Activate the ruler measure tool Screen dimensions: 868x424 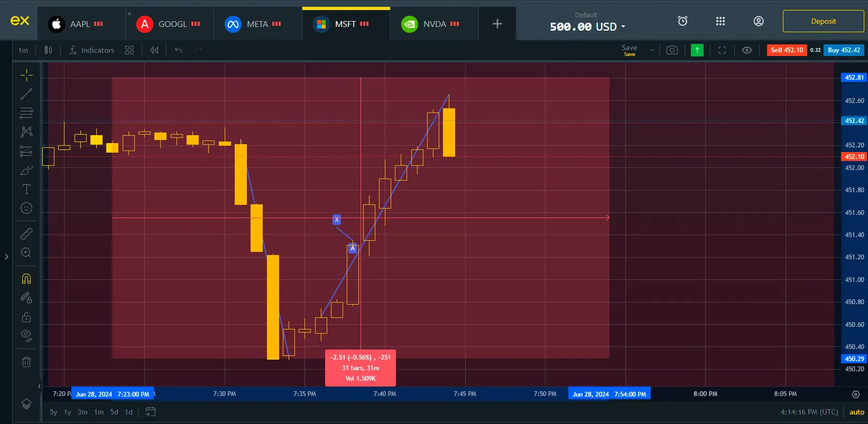click(x=26, y=233)
